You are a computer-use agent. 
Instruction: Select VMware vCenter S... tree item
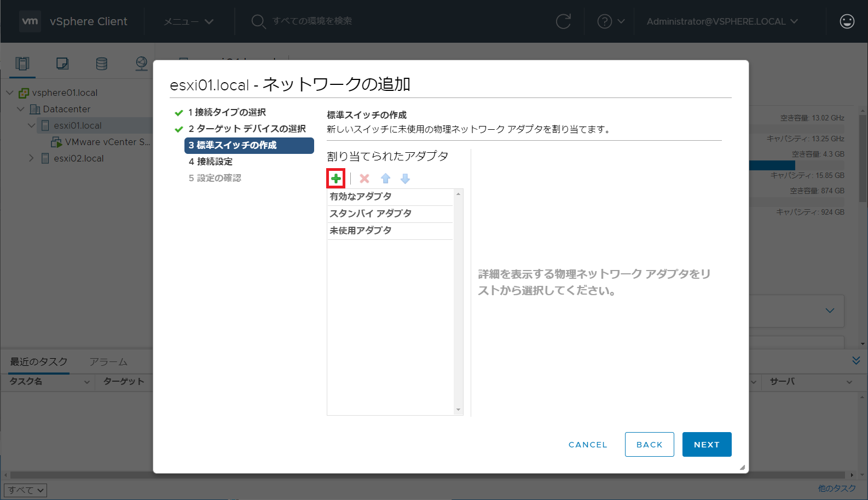tap(107, 142)
